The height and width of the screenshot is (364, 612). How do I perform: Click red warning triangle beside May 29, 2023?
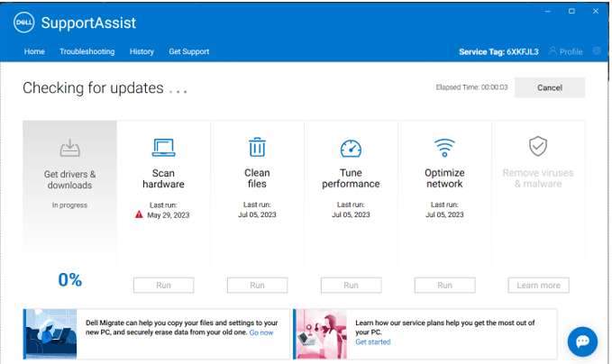[139, 214]
